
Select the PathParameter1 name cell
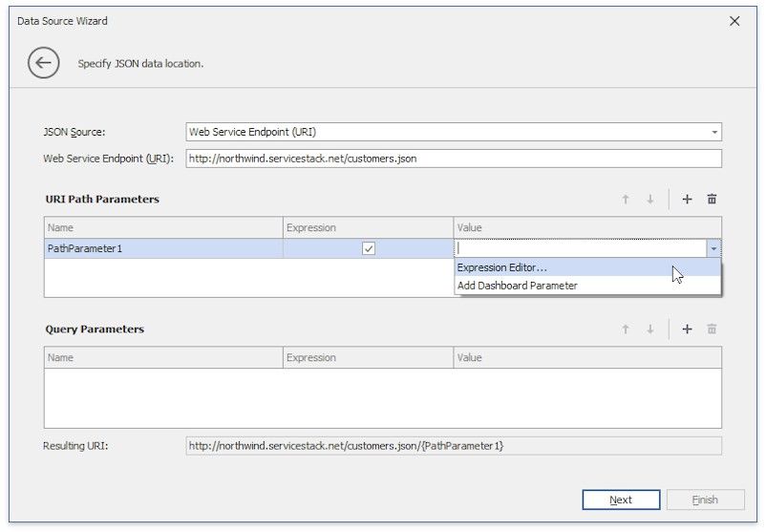[162, 248]
